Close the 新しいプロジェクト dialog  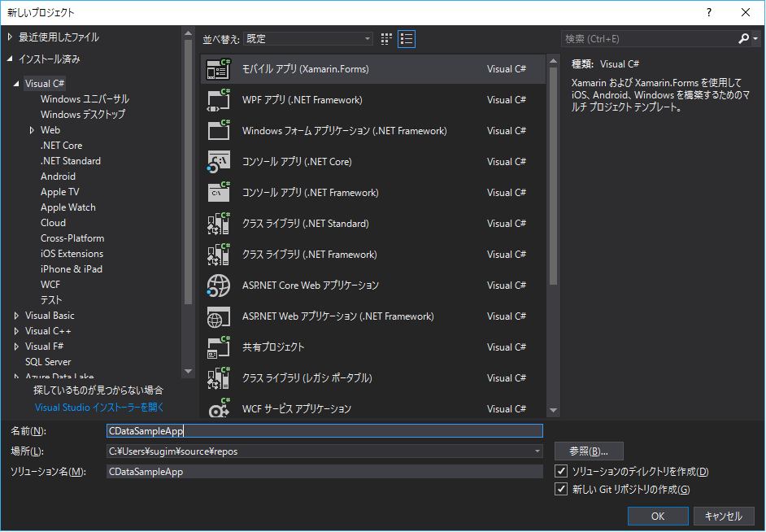coord(746,13)
